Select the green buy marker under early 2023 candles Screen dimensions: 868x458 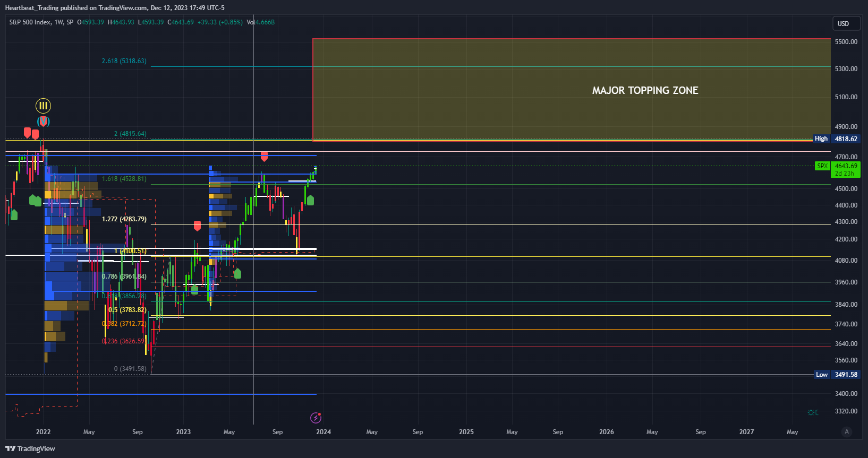(x=194, y=289)
